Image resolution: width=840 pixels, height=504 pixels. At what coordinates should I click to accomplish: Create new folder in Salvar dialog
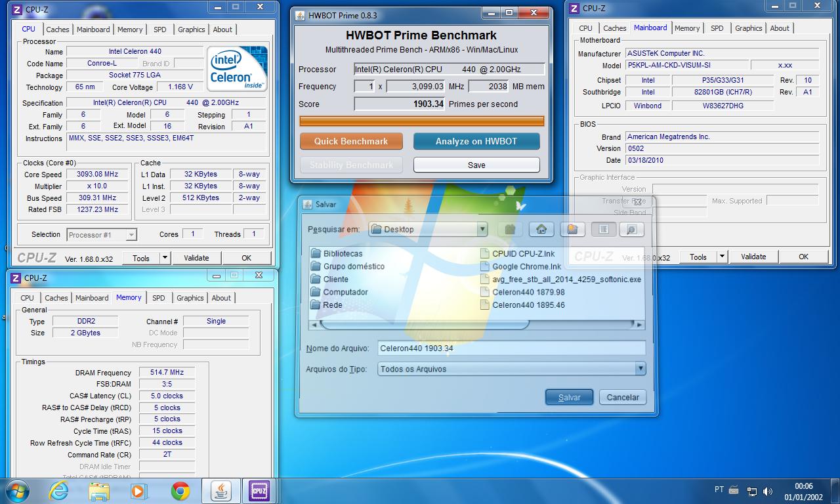pyautogui.click(x=572, y=229)
